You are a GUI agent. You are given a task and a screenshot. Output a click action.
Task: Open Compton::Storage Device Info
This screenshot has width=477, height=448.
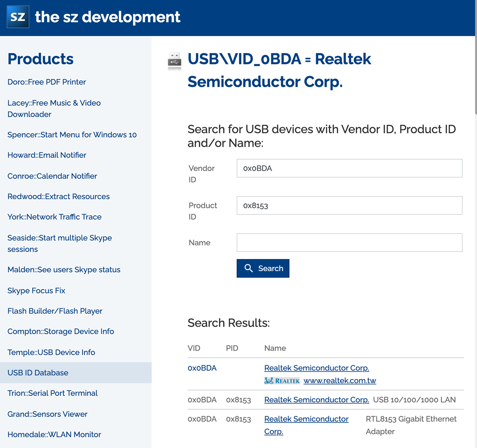pyautogui.click(x=61, y=331)
